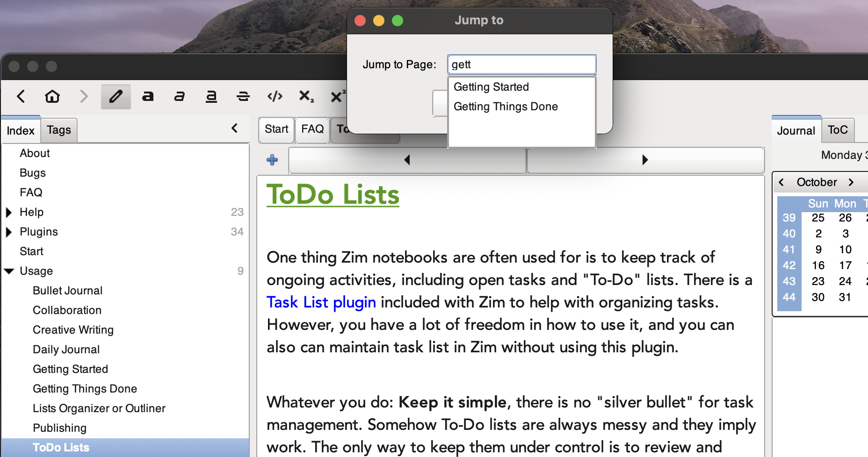
Task: Switch to the Index tab
Action: [21, 130]
